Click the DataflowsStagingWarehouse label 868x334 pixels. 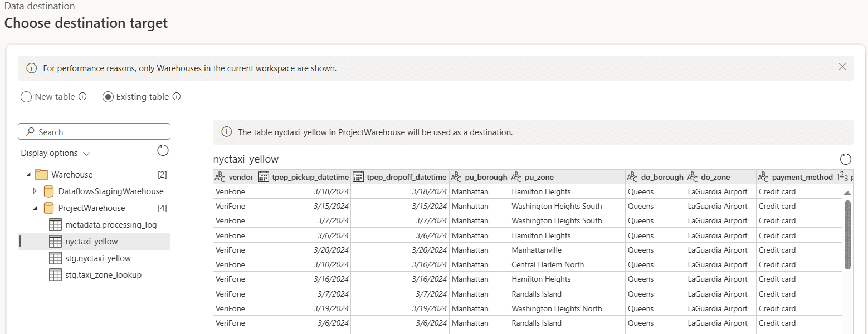click(x=111, y=191)
